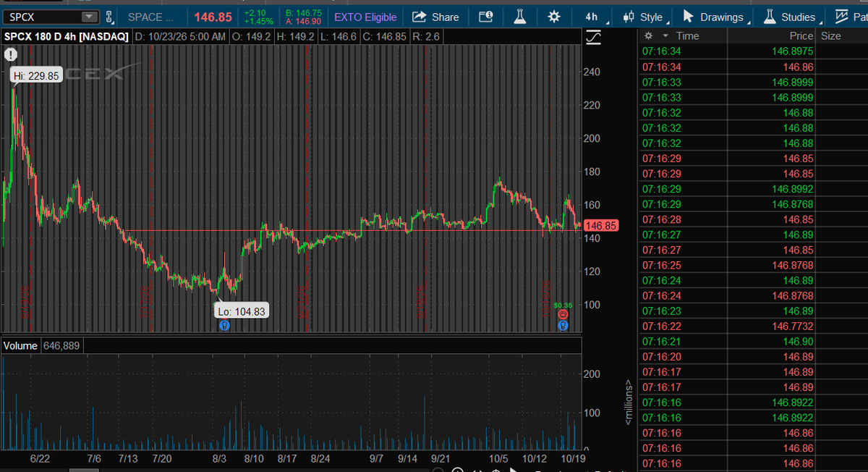Click the $0.35 dividend label on the chart
The height and width of the screenshot is (472, 868).
tap(563, 305)
